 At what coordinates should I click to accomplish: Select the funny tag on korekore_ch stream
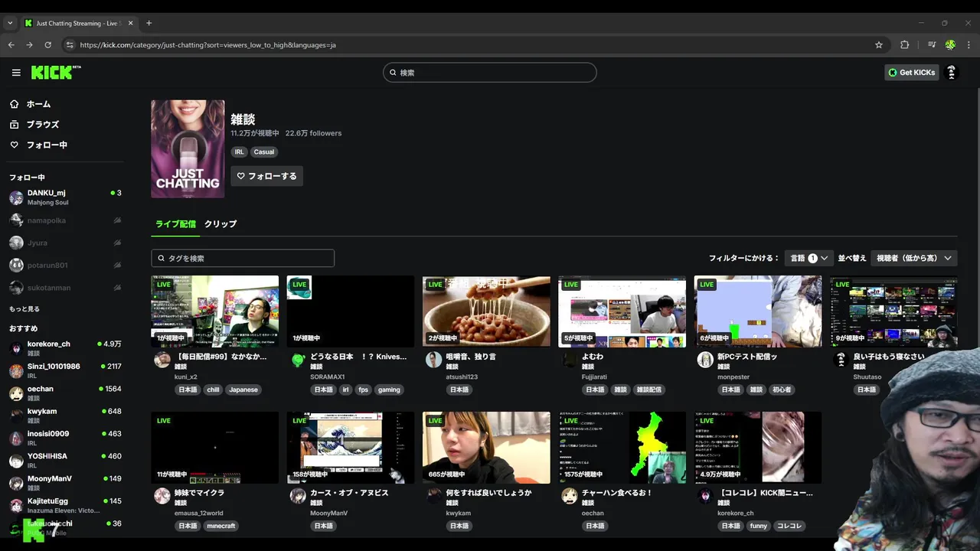758,526
